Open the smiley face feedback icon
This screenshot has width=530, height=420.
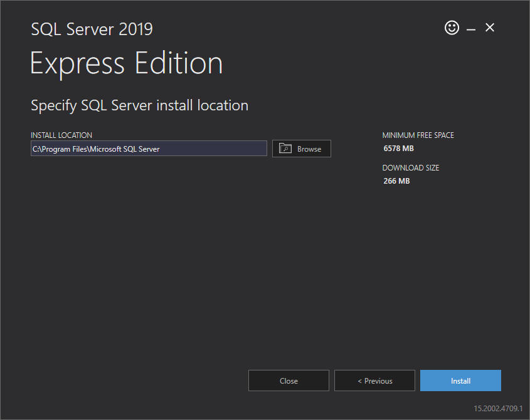coord(452,28)
